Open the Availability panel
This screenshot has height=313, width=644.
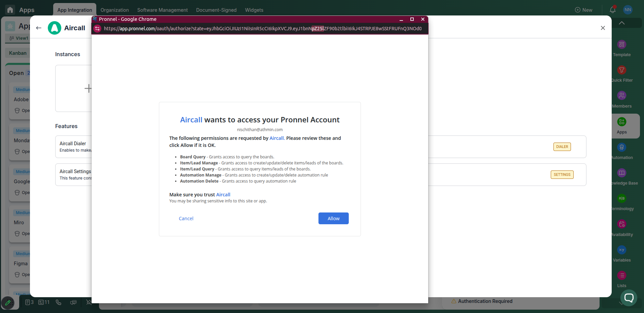pyautogui.click(x=622, y=225)
